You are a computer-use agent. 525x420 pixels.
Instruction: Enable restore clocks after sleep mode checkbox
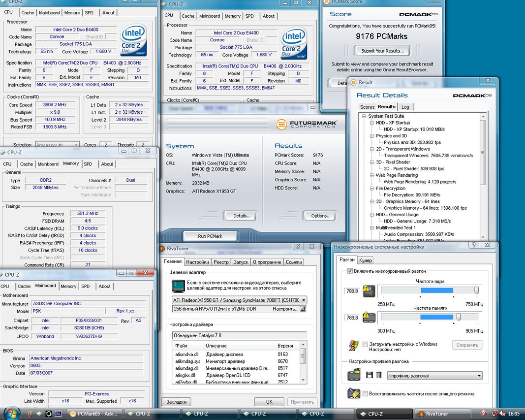pyautogui.click(x=365, y=393)
